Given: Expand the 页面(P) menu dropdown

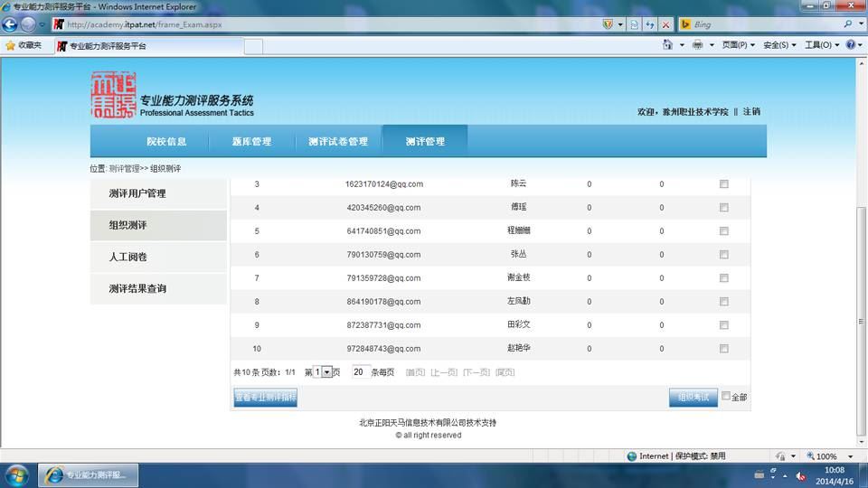Looking at the screenshot, I should 739,45.
